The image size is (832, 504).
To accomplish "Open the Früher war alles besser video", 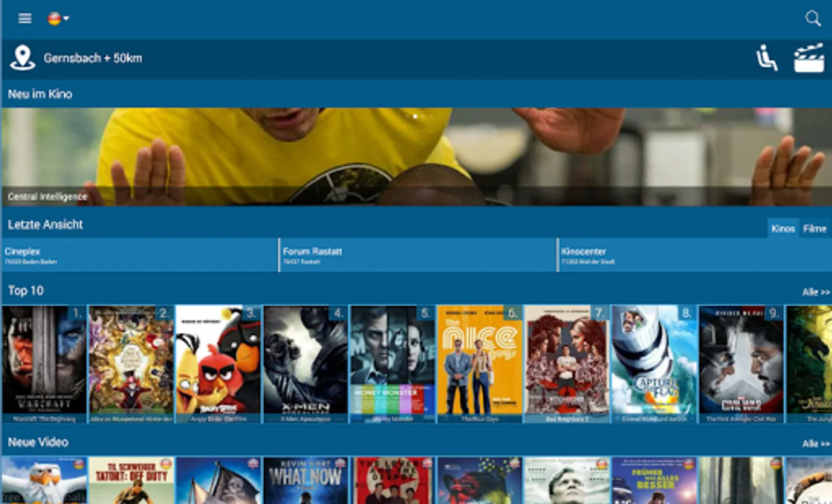I will click(653, 480).
